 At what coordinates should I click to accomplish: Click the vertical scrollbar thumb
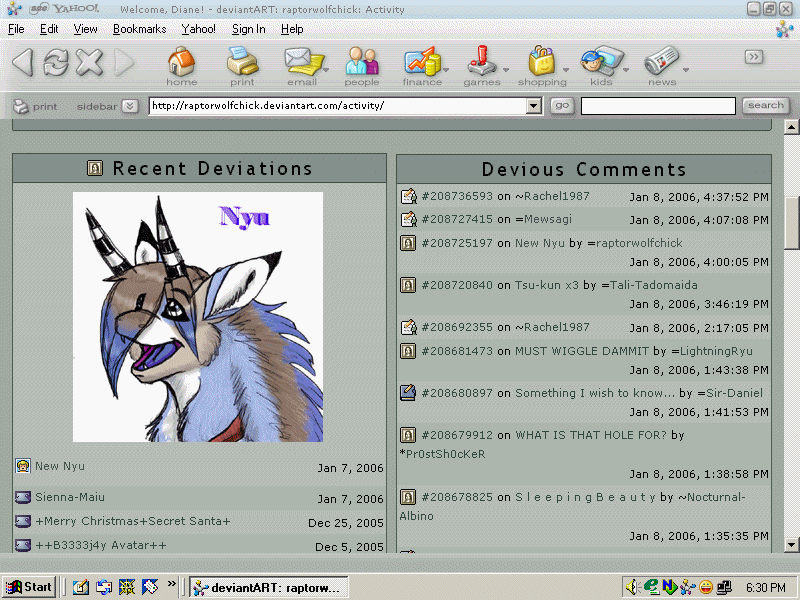coord(792,222)
